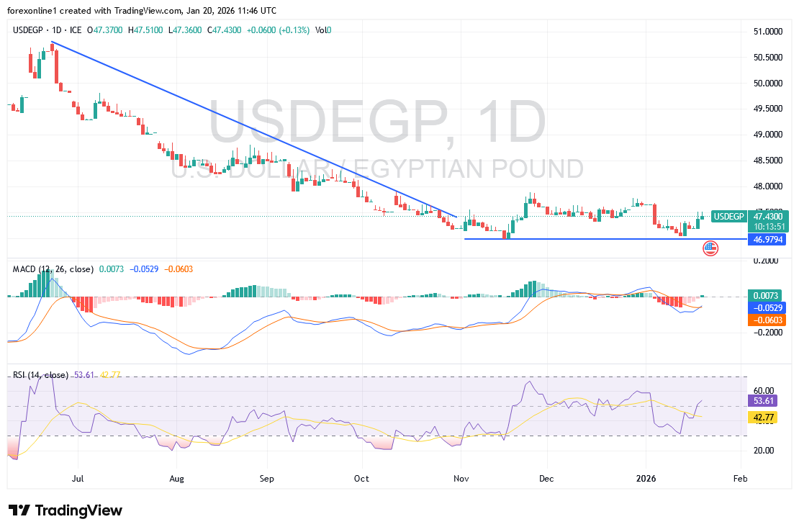Click the 51.0000 level on price axis
Screen dimensions: 799x532
click(767, 32)
